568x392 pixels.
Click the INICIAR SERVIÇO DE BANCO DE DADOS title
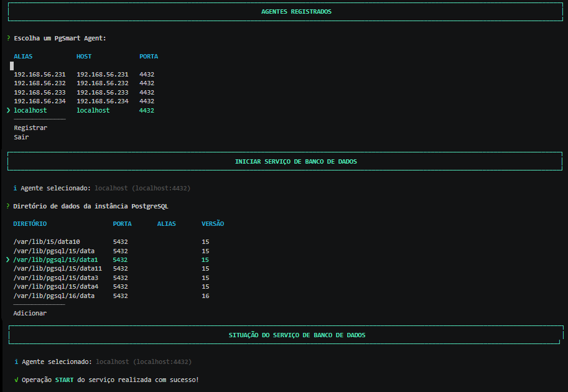(x=296, y=162)
